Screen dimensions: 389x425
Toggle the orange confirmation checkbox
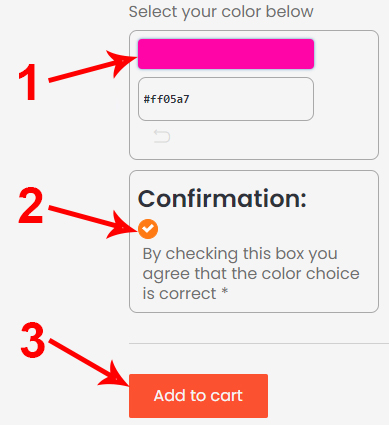click(x=148, y=229)
